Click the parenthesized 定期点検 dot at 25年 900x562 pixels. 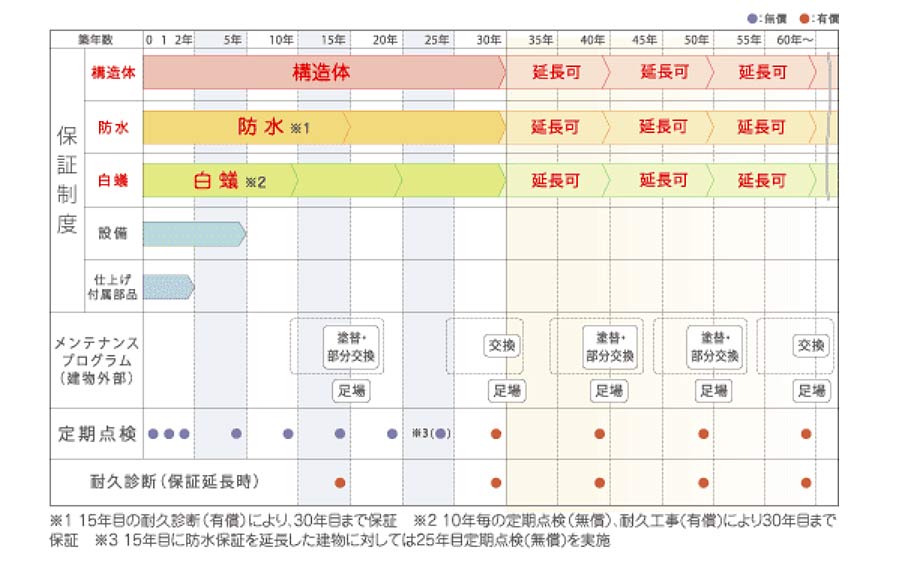[x=439, y=434]
